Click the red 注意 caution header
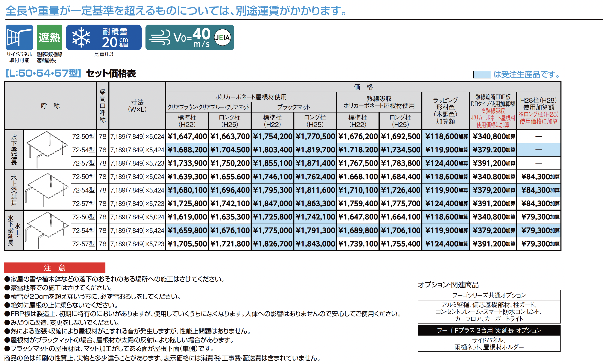This screenshot has height=364, width=603. (54, 268)
